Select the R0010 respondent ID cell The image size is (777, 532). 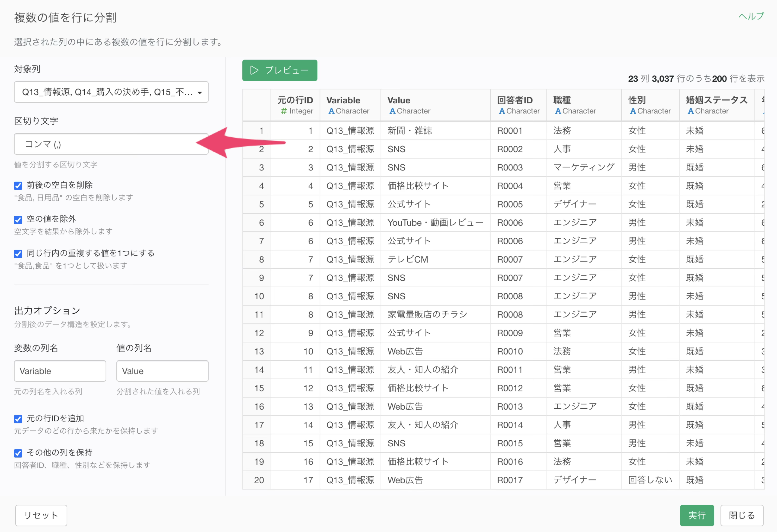coord(518,351)
